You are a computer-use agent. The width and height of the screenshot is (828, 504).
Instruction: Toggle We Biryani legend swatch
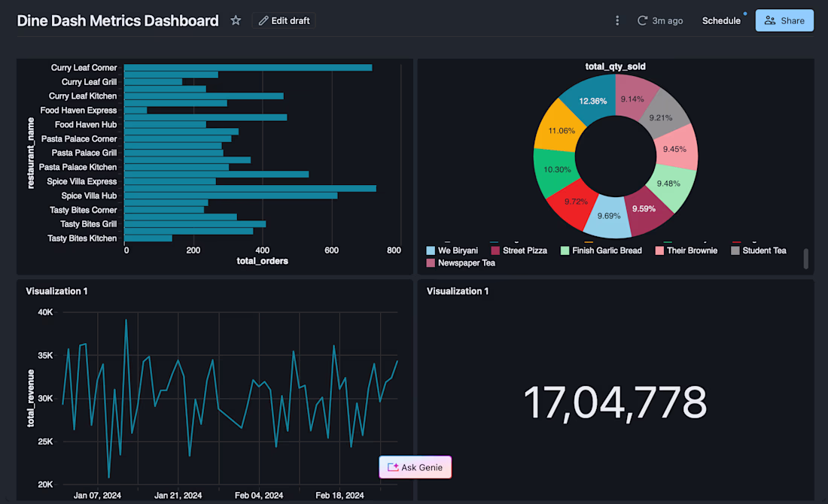point(431,250)
